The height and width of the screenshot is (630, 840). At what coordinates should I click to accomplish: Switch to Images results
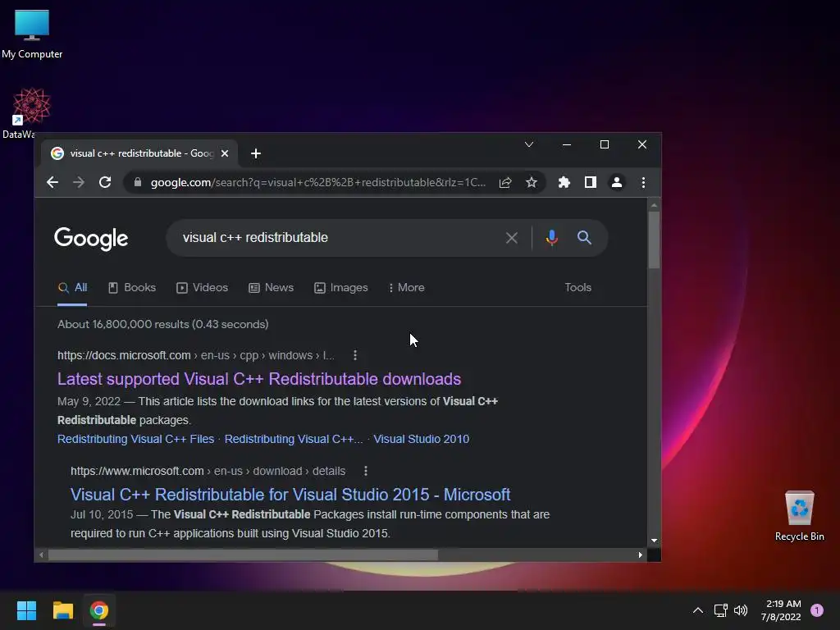click(x=340, y=288)
